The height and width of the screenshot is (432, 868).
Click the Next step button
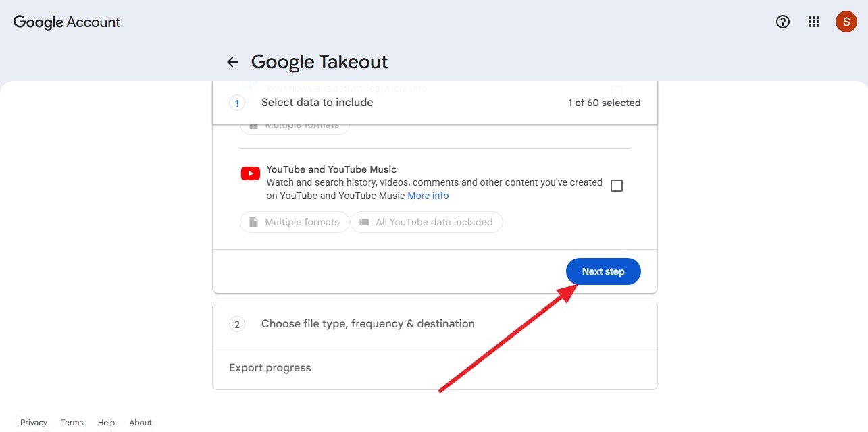[603, 271]
